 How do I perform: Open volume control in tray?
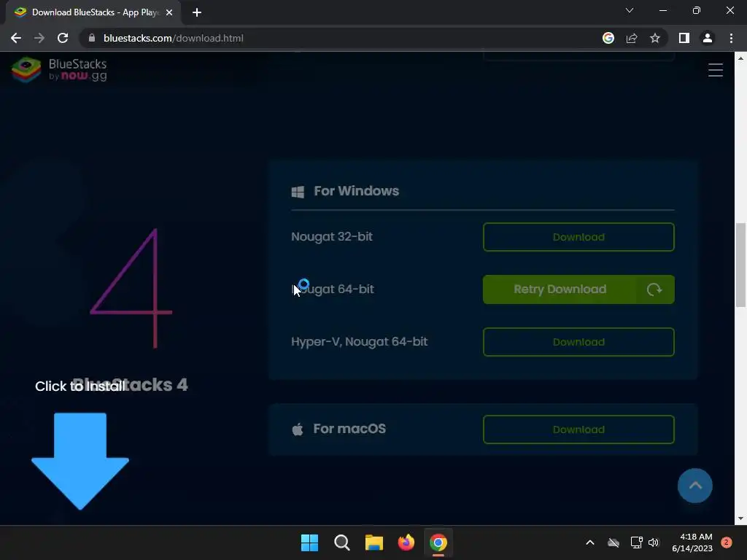[654, 542]
